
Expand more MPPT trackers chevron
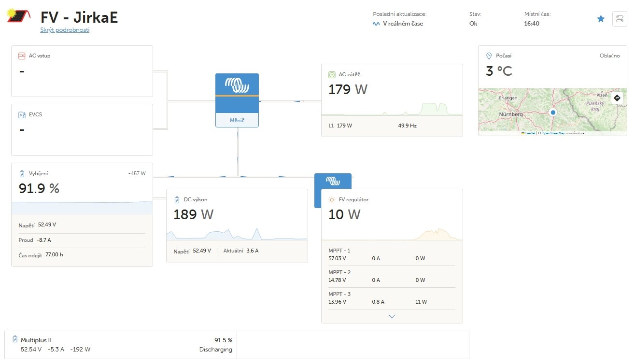tap(392, 316)
